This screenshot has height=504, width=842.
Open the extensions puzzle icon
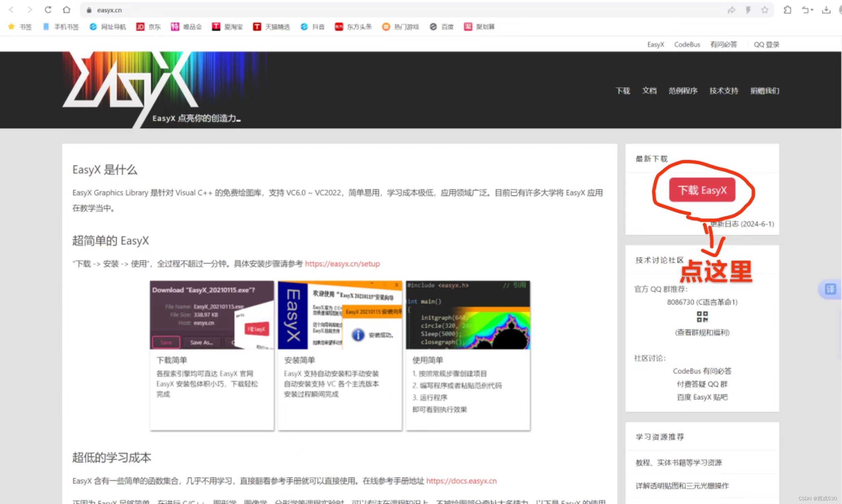click(787, 10)
